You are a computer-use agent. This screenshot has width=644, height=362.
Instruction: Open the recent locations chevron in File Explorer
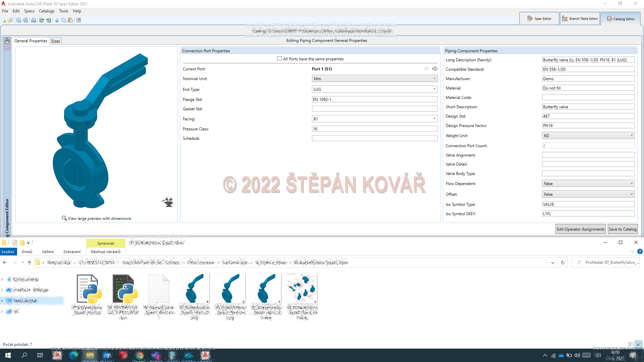tap(22, 262)
